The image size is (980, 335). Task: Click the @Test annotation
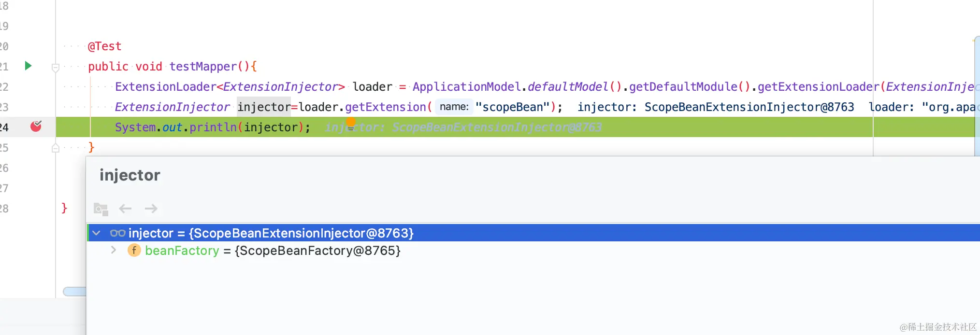click(104, 46)
